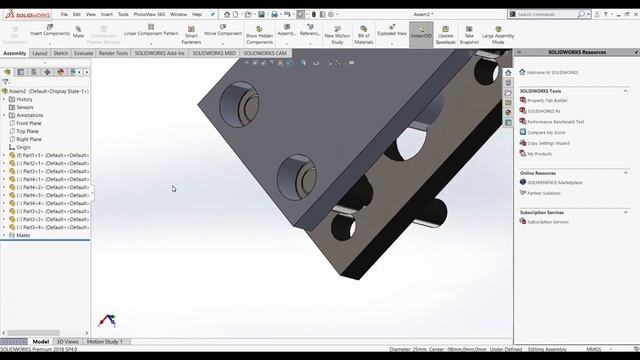The height and width of the screenshot is (360, 640).
Task: Insert a Bill of Materials
Action: click(363, 35)
